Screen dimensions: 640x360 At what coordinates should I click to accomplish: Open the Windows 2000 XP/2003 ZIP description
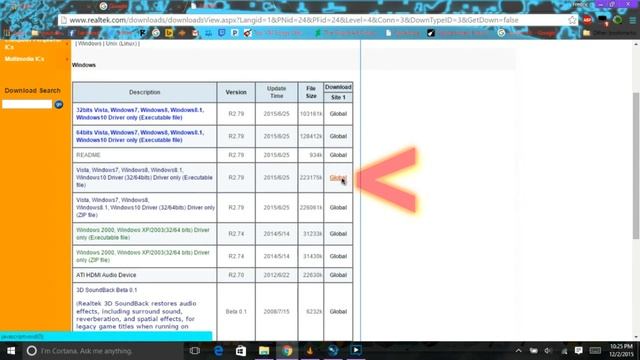click(143, 256)
